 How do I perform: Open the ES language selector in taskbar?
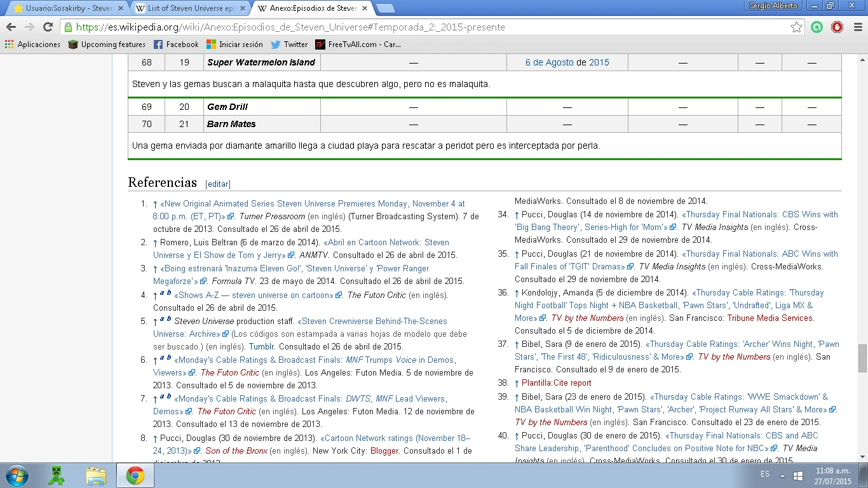coord(765,475)
